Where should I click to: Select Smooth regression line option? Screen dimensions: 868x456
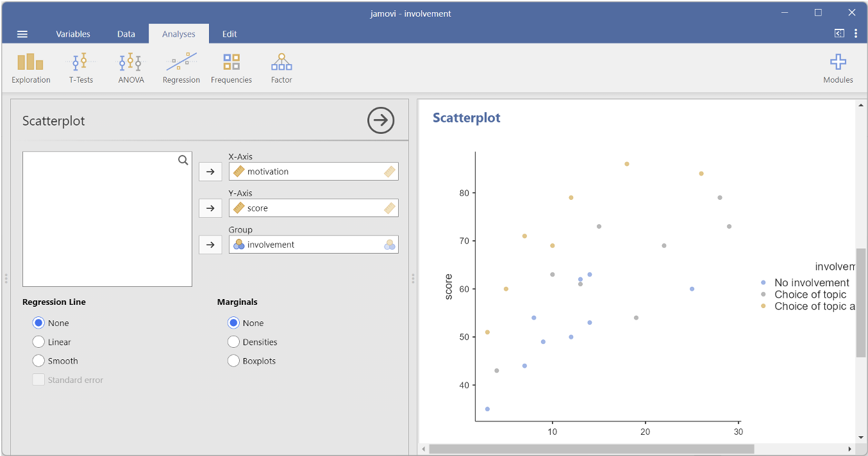[x=38, y=361]
